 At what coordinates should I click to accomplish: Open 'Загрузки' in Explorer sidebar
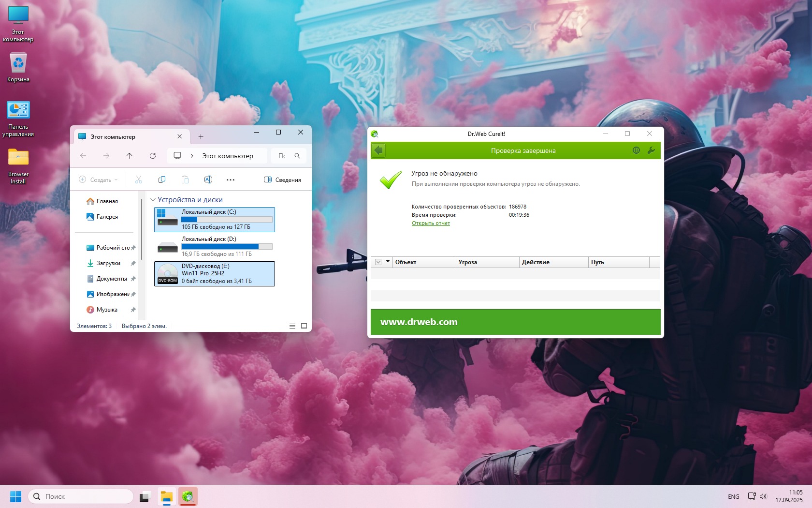110,263
